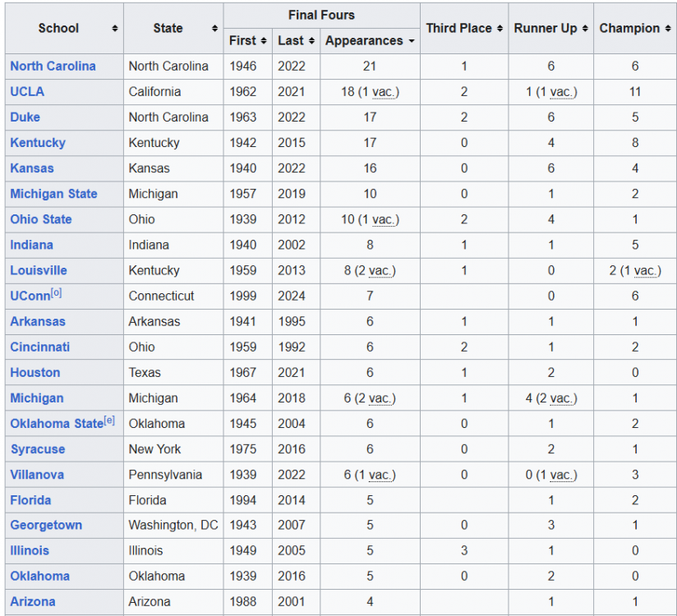Click the State column sort arrows
Screen dimensions: 677x616
click(x=214, y=29)
